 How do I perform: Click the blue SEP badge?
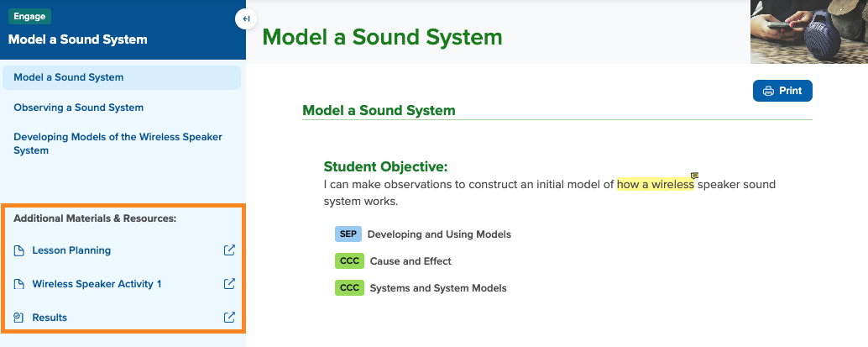click(x=348, y=234)
